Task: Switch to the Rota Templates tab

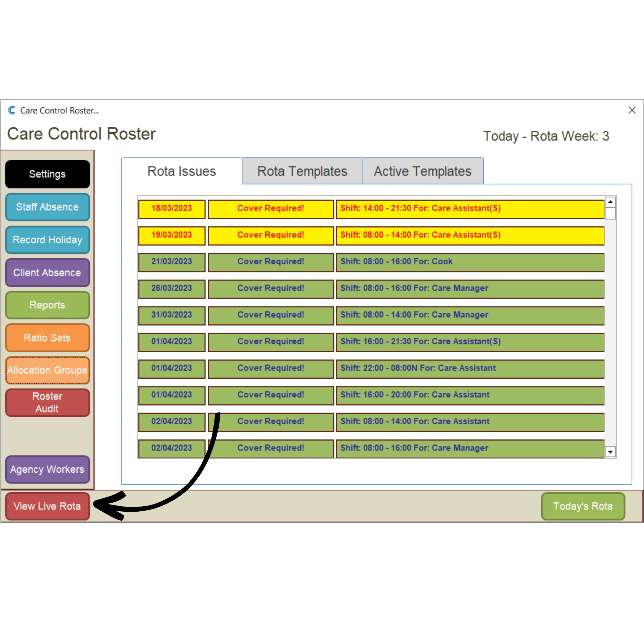Action: tap(302, 171)
